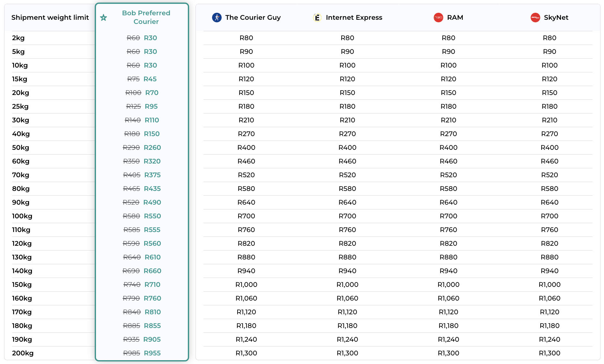Select the 130kg weight row label
604x364 pixels.
click(x=22, y=257)
